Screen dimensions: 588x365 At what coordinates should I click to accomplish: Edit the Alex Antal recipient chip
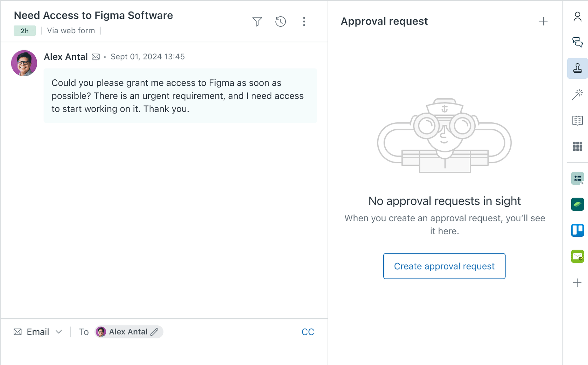click(x=155, y=332)
